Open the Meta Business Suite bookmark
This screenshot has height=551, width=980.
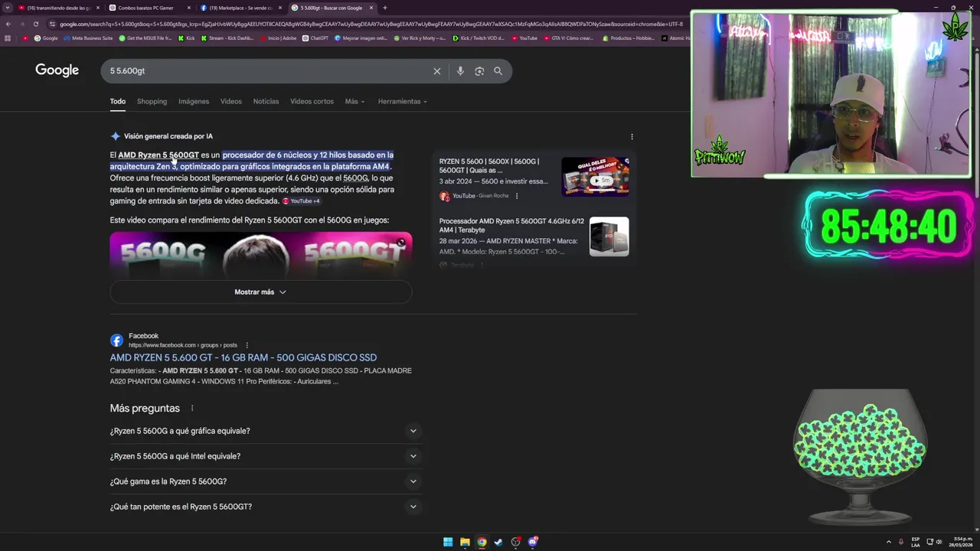pyautogui.click(x=88, y=37)
